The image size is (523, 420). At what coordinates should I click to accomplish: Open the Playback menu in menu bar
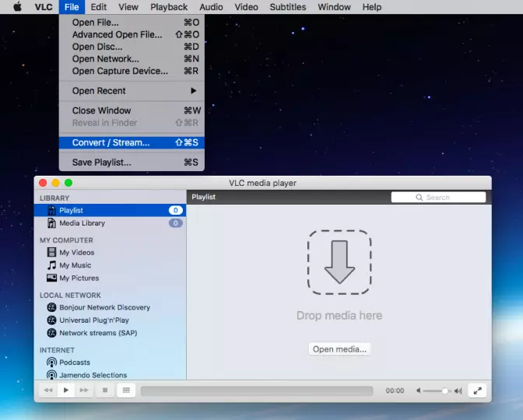click(x=169, y=7)
